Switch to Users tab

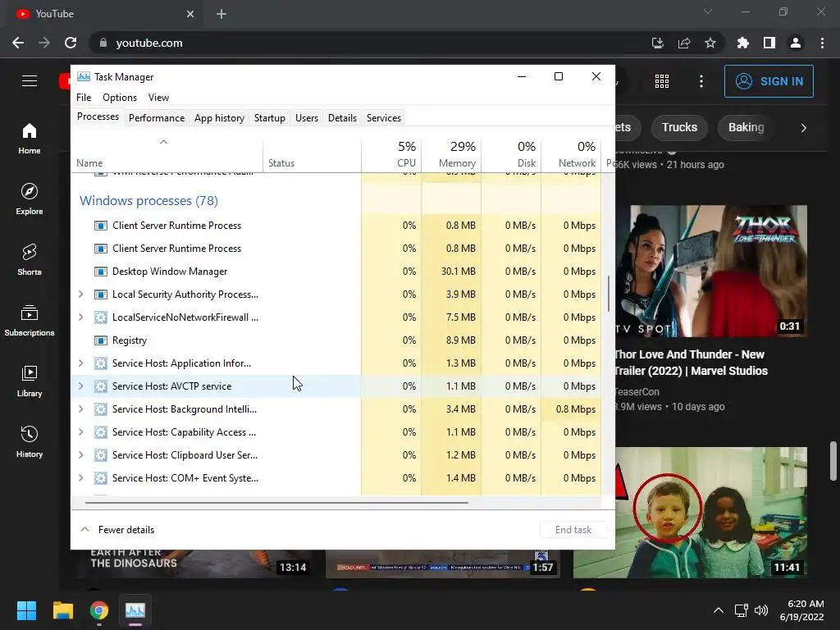click(x=307, y=118)
